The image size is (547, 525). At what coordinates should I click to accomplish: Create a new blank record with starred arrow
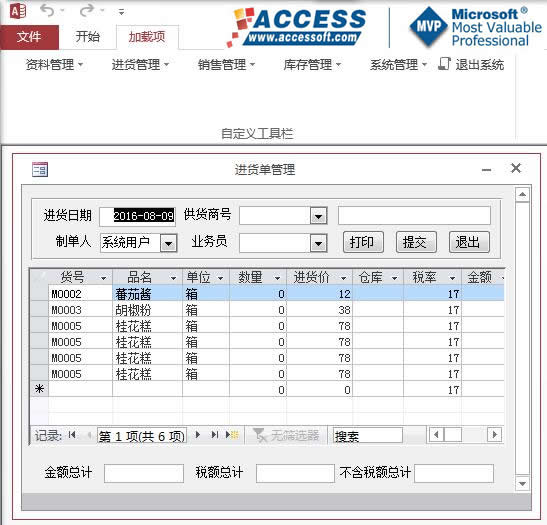(232, 435)
